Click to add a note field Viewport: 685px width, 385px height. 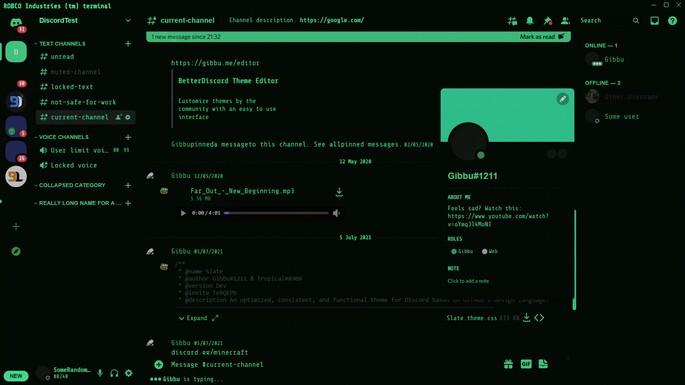(x=468, y=281)
